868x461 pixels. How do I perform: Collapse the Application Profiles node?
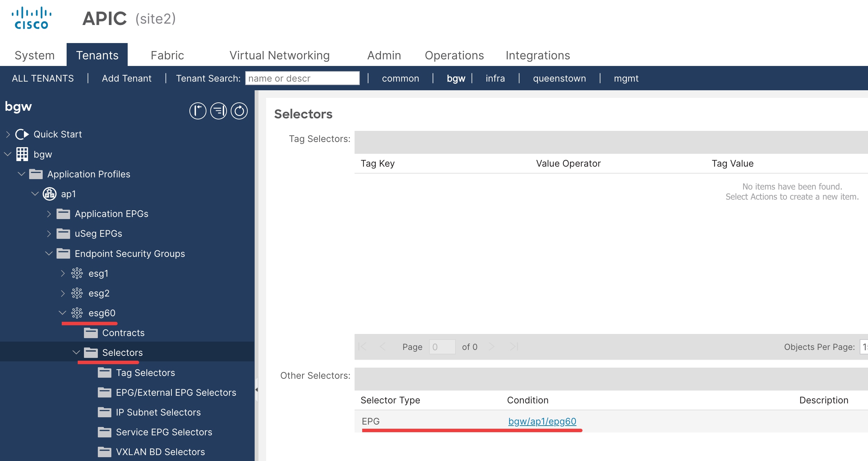[22, 174]
